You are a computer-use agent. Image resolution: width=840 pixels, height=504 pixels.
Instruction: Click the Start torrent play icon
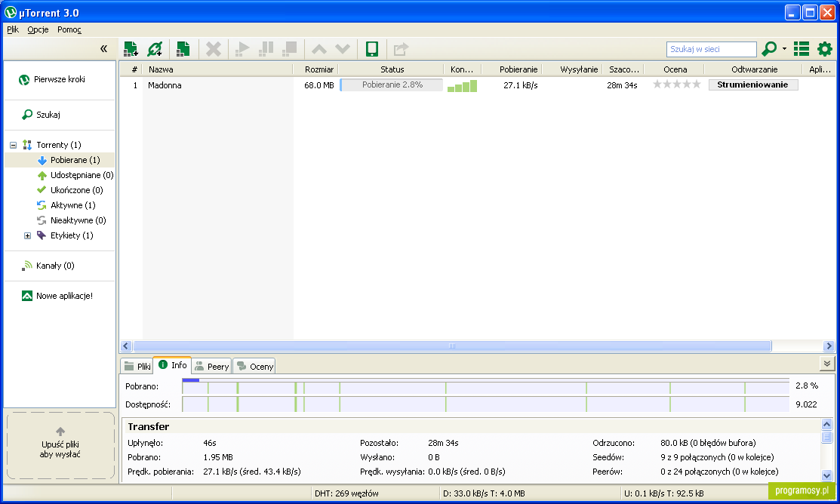click(x=242, y=49)
